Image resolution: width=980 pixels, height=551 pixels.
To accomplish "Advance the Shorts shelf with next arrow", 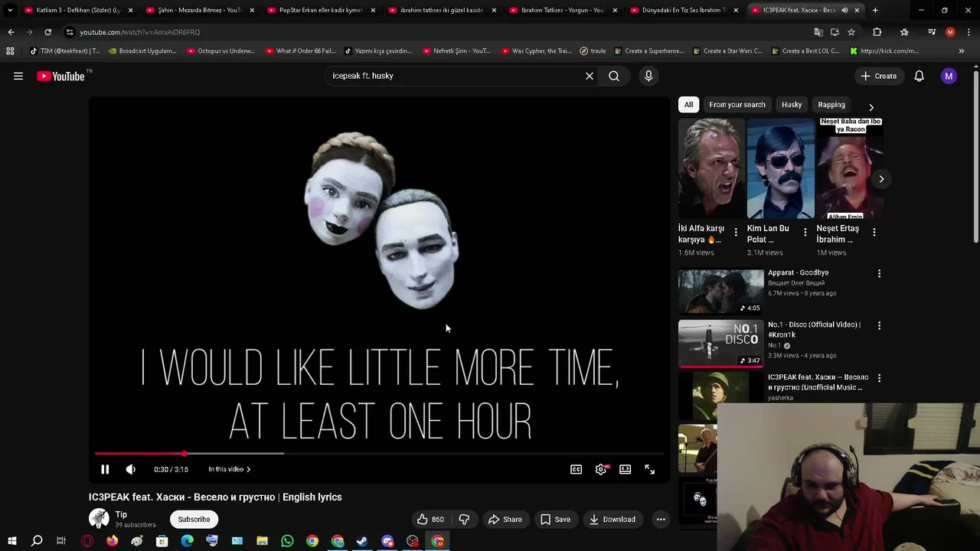I will pos(881,179).
